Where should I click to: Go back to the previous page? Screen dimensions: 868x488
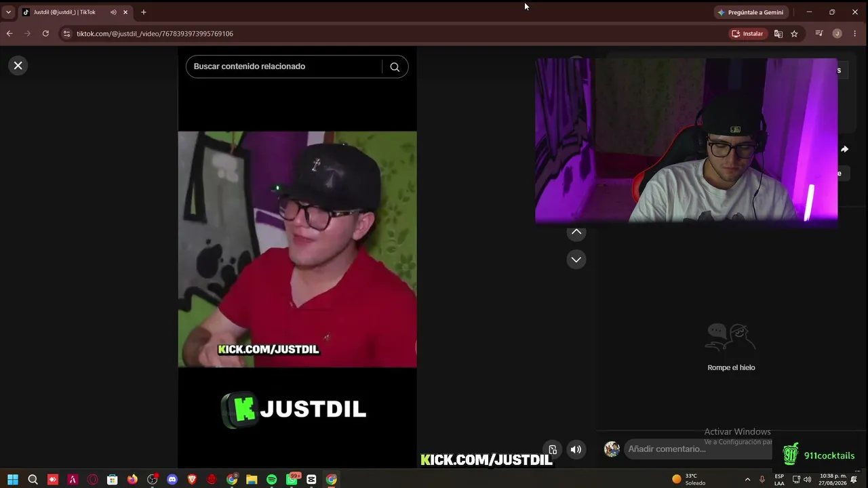click(9, 33)
